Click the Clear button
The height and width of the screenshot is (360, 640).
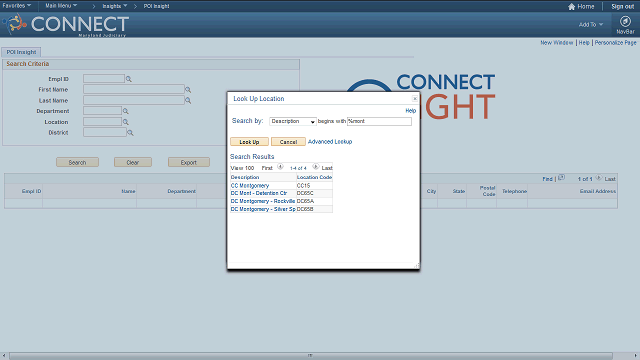click(133, 162)
